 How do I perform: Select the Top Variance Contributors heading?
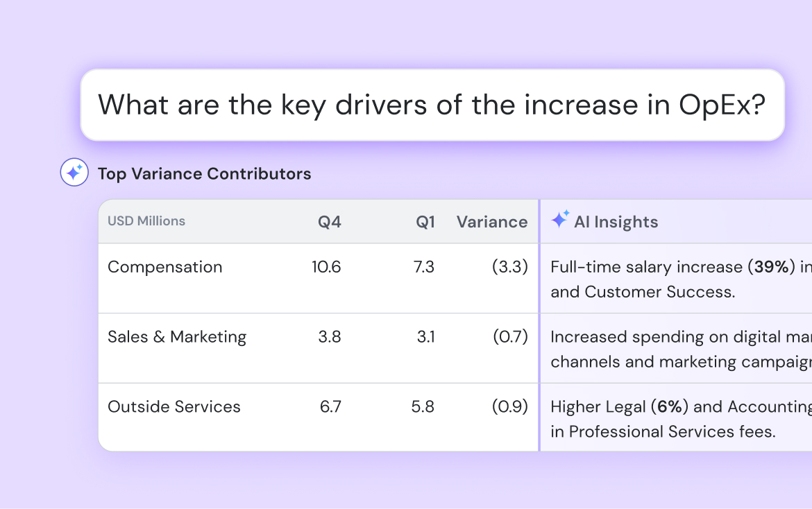tap(204, 173)
